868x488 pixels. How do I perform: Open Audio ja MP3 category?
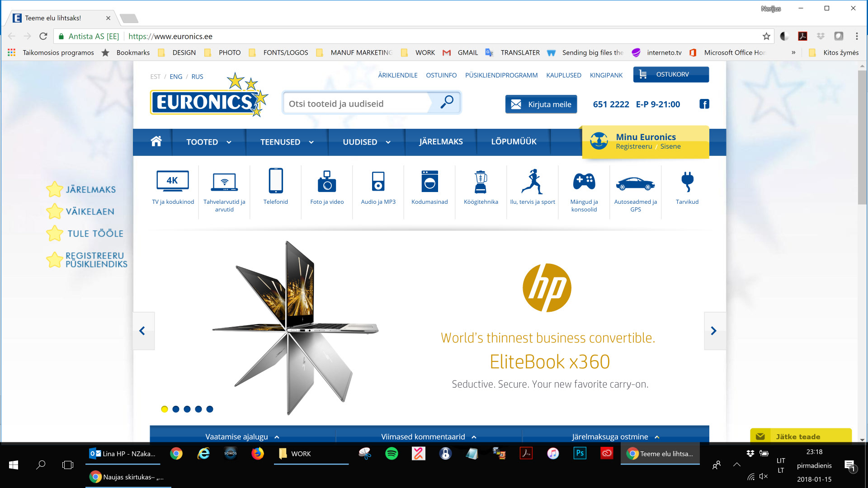(x=378, y=188)
